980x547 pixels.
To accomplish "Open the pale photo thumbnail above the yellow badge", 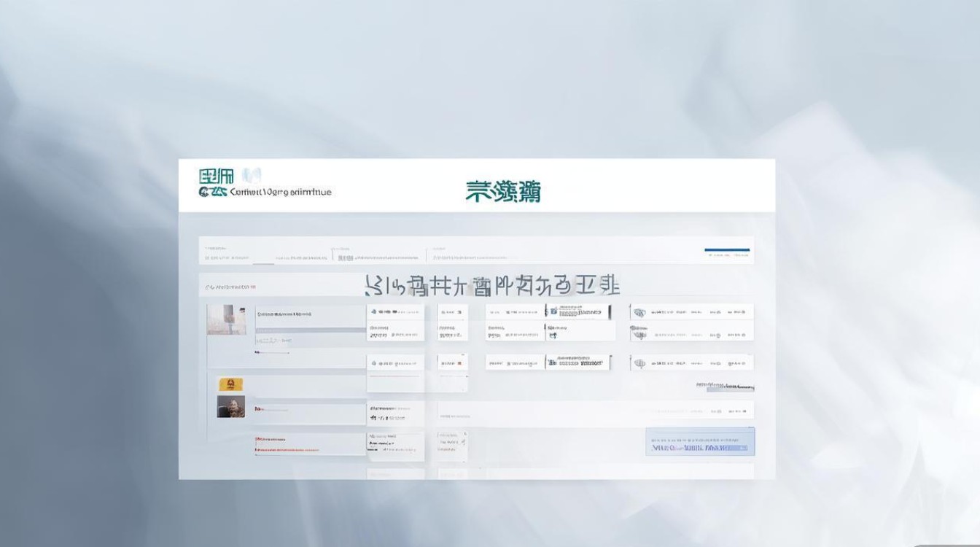I will pos(226,319).
